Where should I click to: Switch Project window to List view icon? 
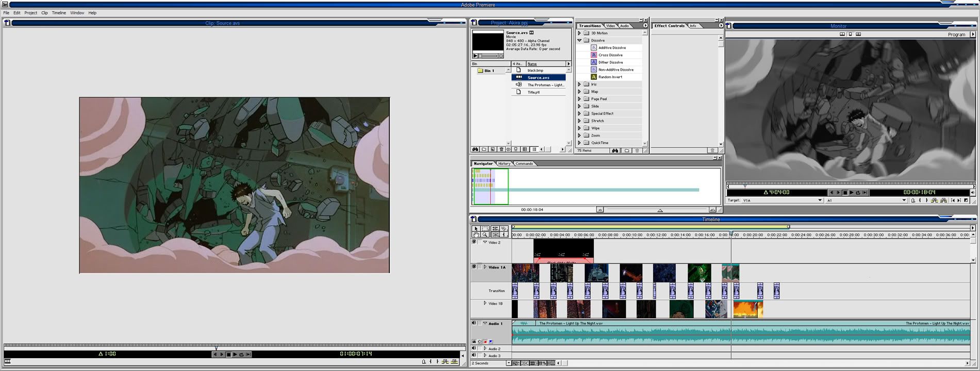coord(534,149)
